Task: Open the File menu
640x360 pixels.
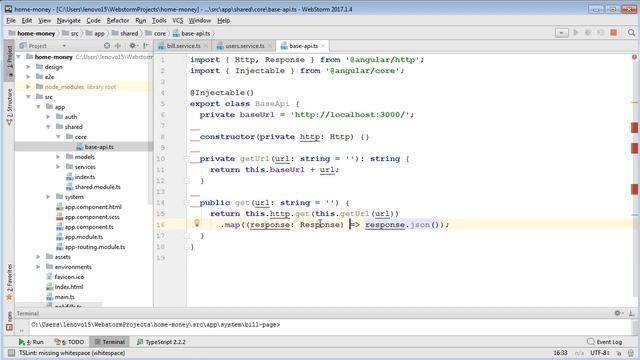Action: point(11,20)
